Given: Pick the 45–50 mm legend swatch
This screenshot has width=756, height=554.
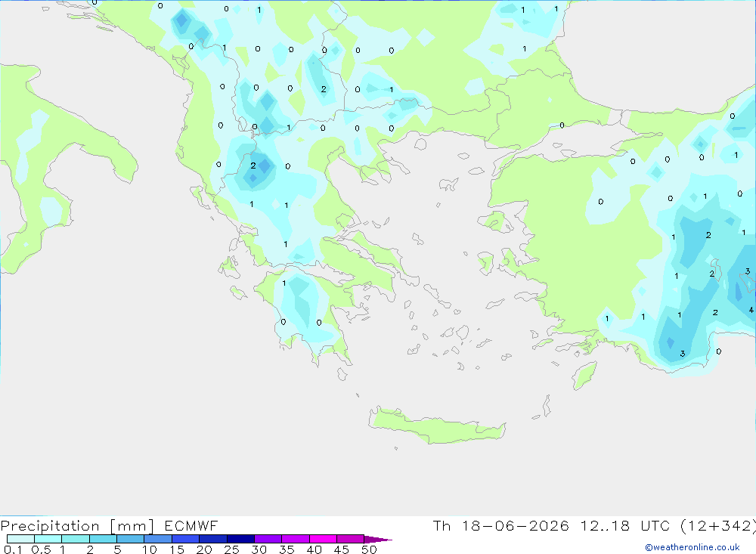Looking at the screenshot, I should (351, 539).
